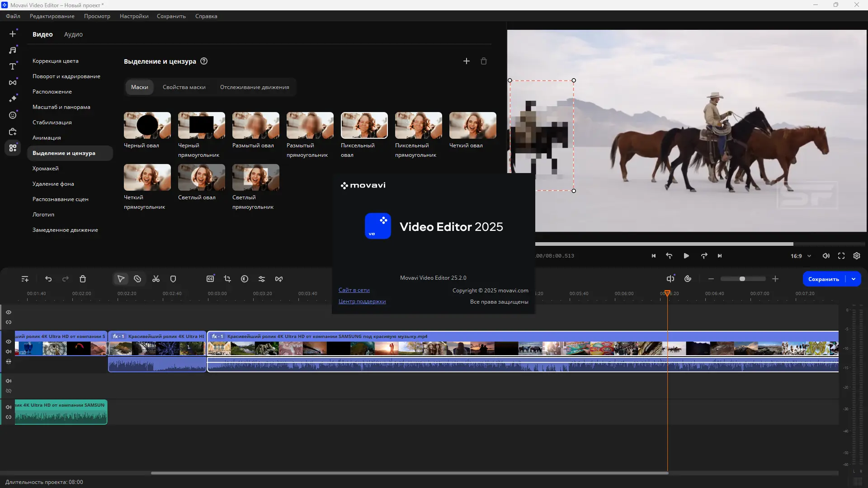Screen dimensions: 868x488
Task: Open the Stickers smiley panel in sidebar
Action: tap(13, 115)
